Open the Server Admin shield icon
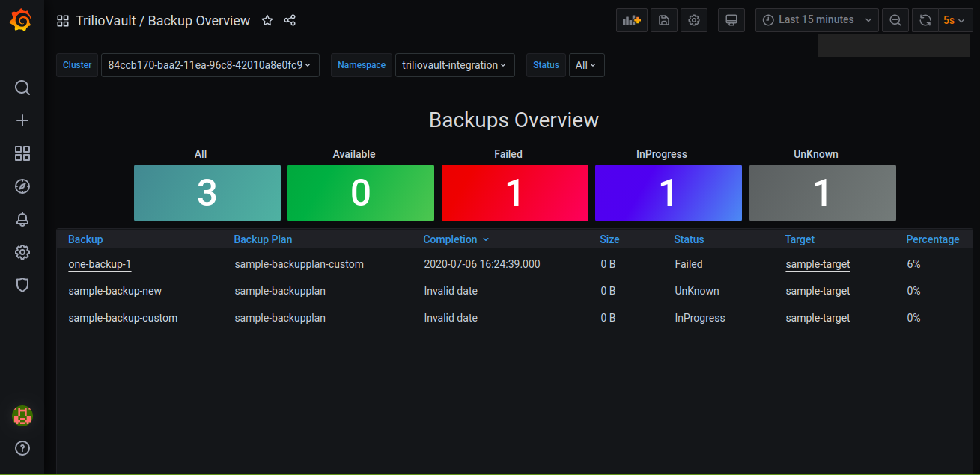 click(22, 285)
